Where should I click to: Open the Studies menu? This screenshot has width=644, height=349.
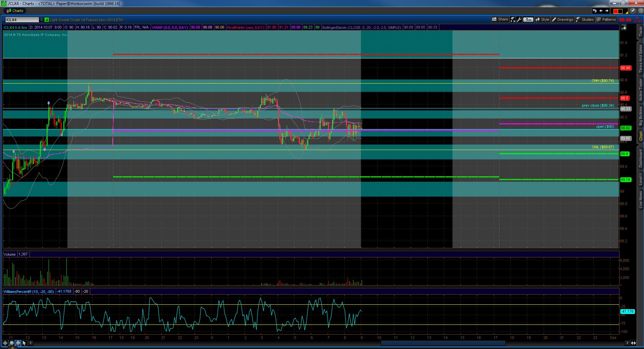(x=585, y=19)
